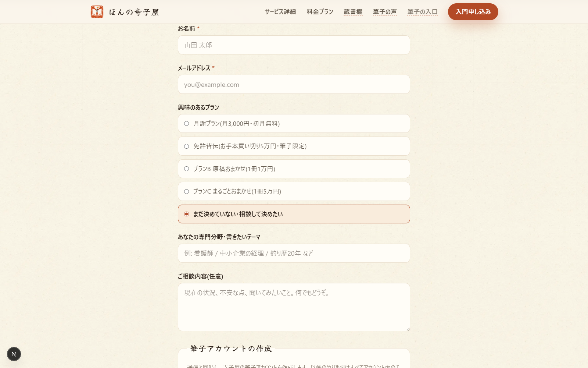Screen dimensions: 588x368
Task: Open the Next.js dev tools N badge
Action: 14,354
